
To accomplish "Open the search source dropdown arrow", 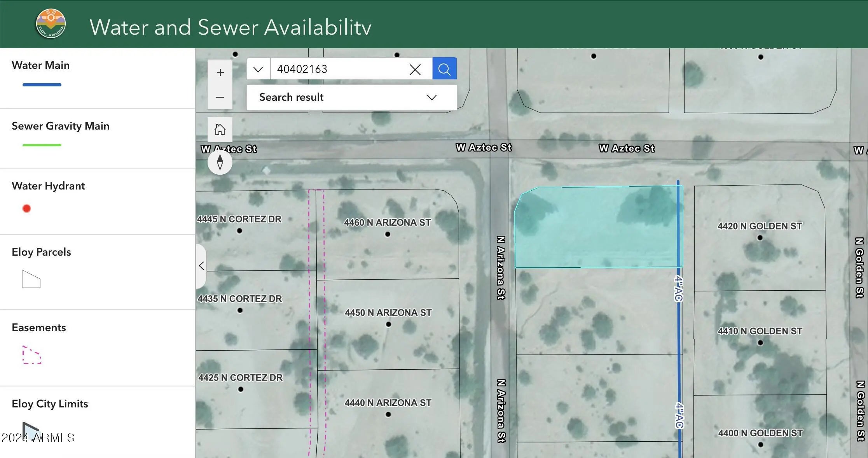I will (x=258, y=69).
